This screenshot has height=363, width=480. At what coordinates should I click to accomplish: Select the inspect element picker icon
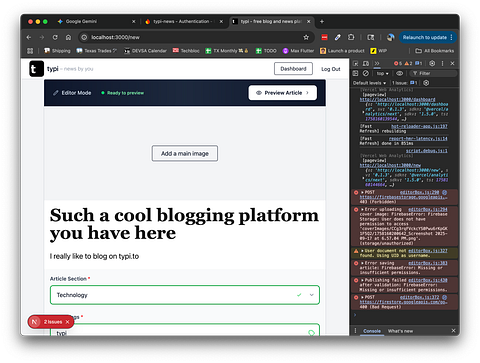356,63
